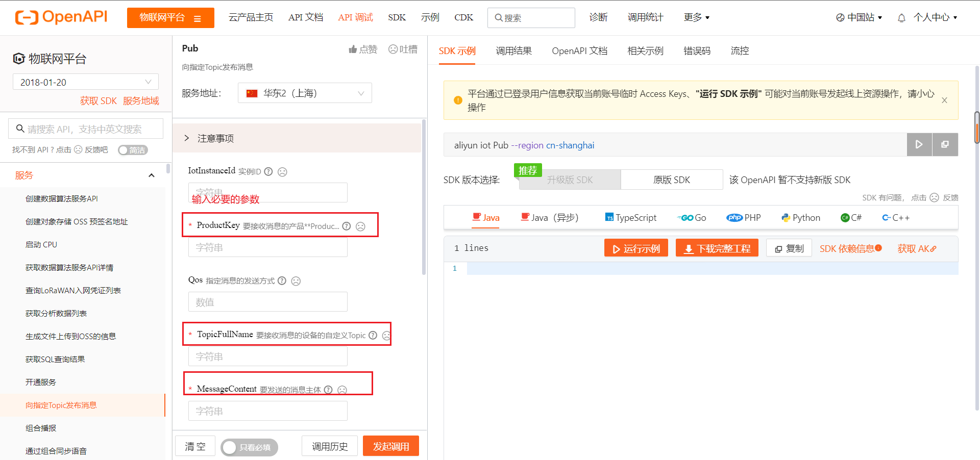Switch to the 错误码 tab
The height and width of the screenshot is (460, 980).
[x=697, y=50]
